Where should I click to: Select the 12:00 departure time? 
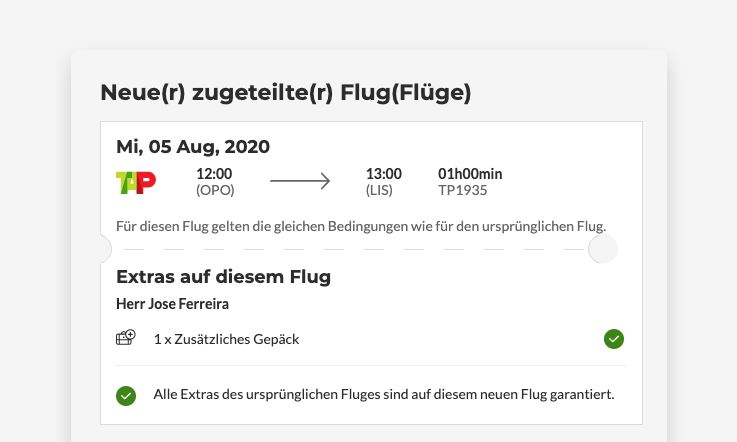coord(214,174)
